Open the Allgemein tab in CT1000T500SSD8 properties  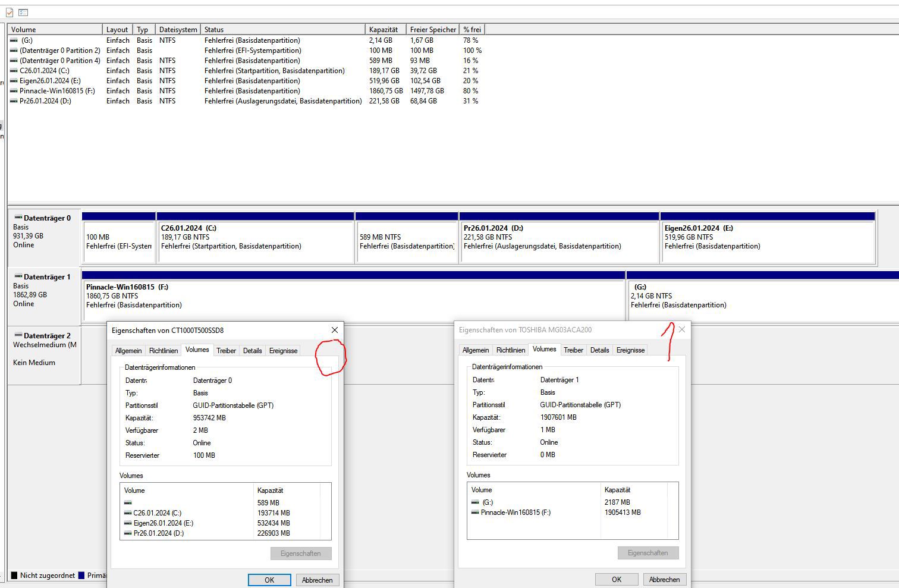point(128,351)
